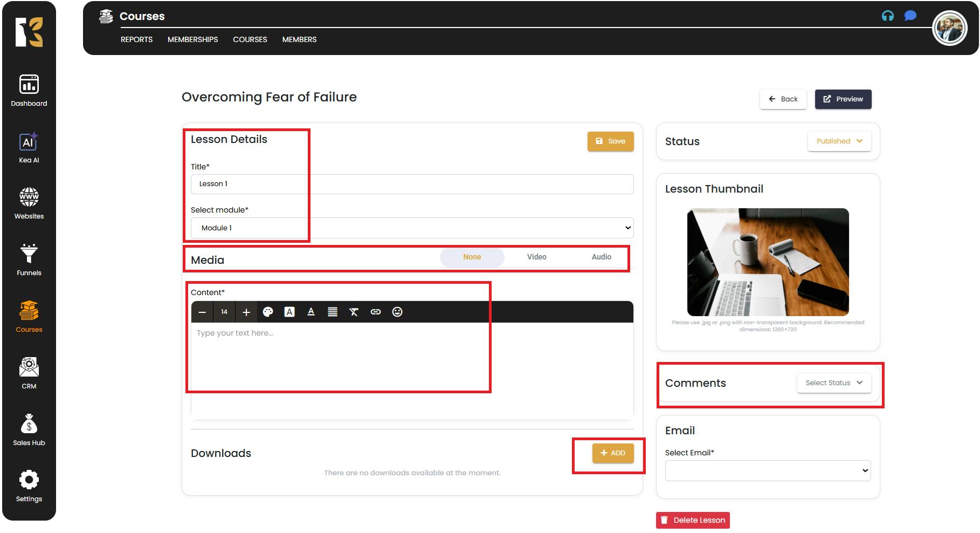This screenshot has height=533, width=980.
Task: Select None media option
Action: pyautogui.click(x=472, y=257)
